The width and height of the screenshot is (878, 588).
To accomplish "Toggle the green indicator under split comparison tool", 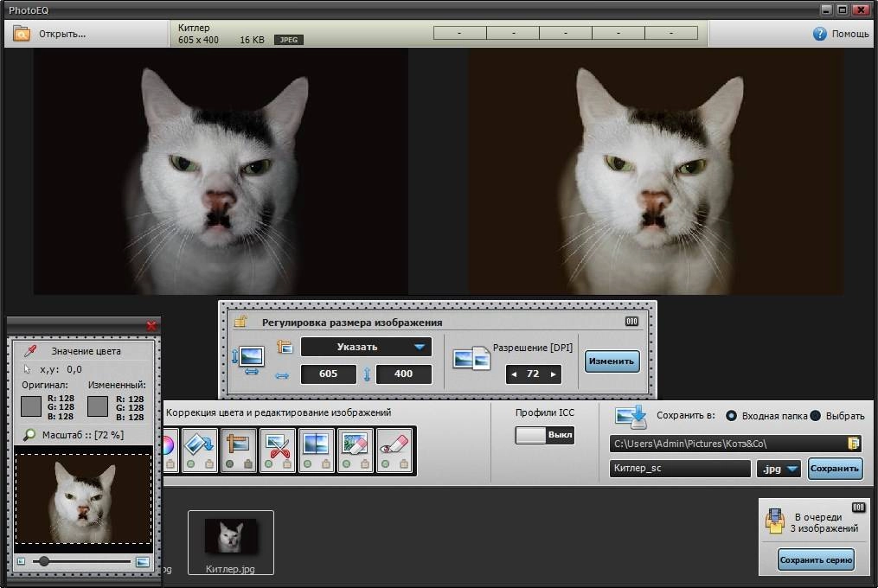I will point(307,464).
